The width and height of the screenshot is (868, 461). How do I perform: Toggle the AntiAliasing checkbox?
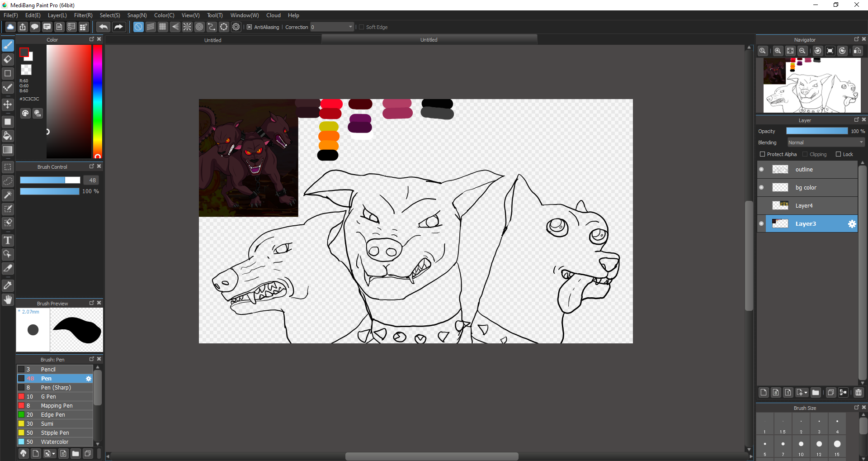(x=250, y=27)
